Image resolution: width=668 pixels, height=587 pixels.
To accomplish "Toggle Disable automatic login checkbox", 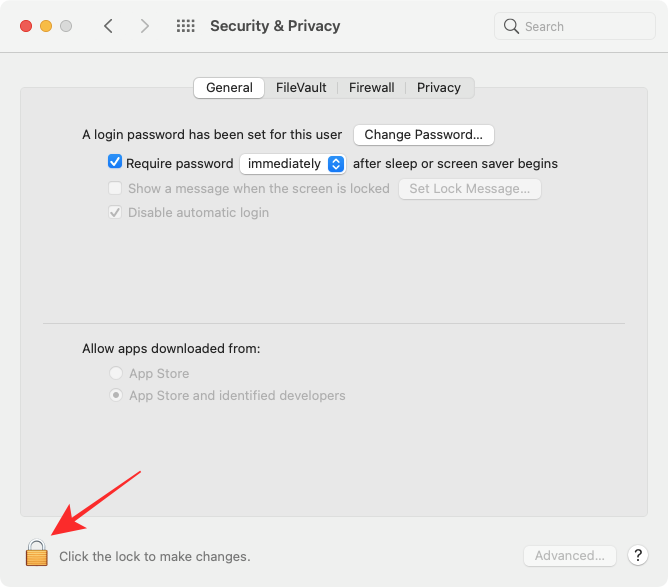I will click(x=115, y=212).
